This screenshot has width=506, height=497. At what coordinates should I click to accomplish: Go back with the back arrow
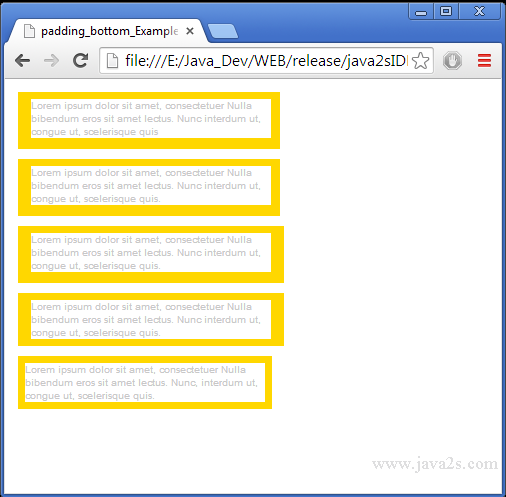(23, 61)
